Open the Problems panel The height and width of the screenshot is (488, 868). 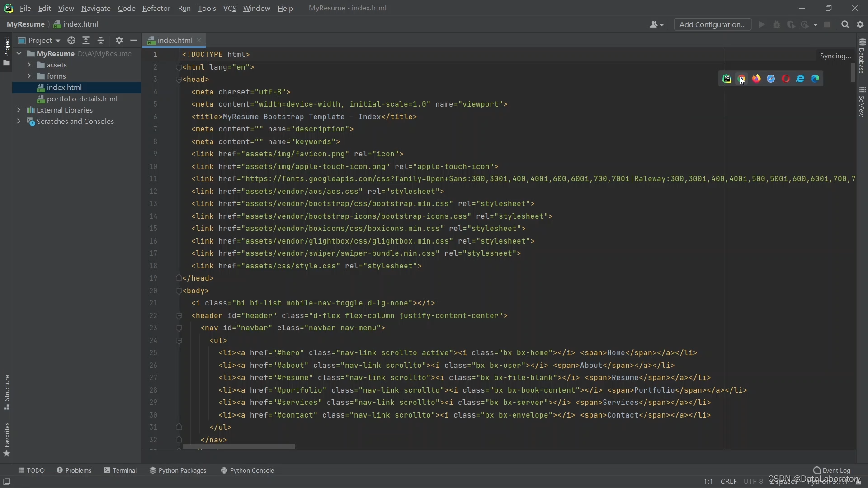click(74, 470)
